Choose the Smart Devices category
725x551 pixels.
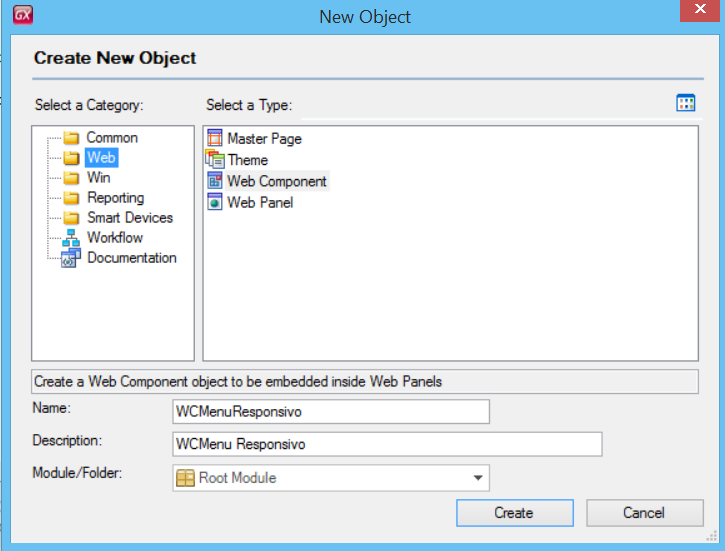pyautogui.click(x=130, y=217)
